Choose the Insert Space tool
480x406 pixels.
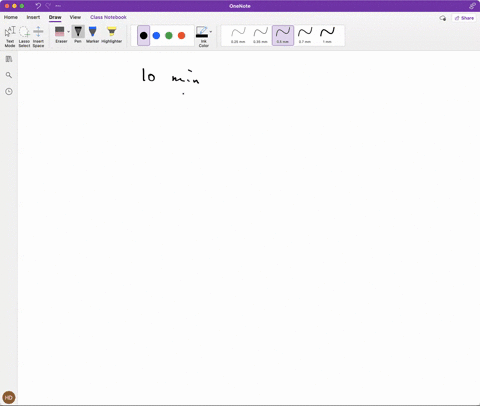38,36
